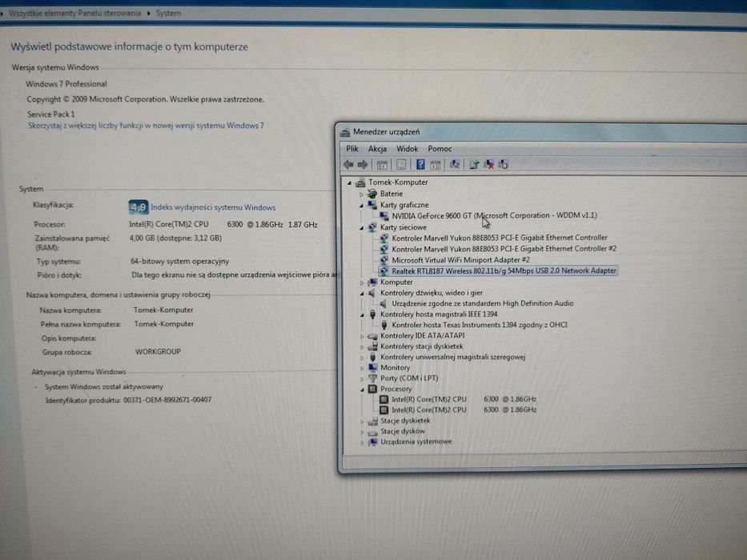This screenshot has height=560, width=747.
Task: Select the first Marvell Yukon 88E8053 Ethernet Controller
Action: click(x=500, y=238)
